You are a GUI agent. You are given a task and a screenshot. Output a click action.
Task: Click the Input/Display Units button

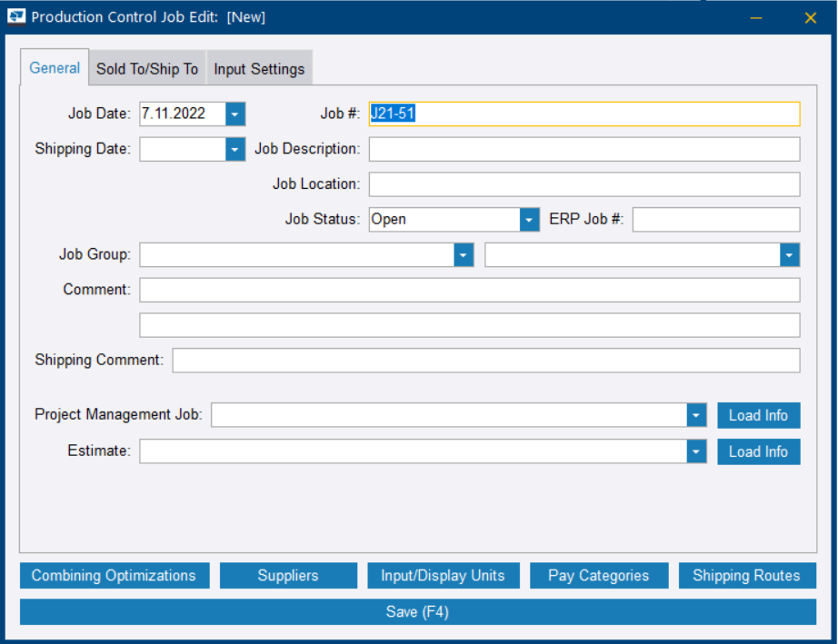[x=444, y=575]
